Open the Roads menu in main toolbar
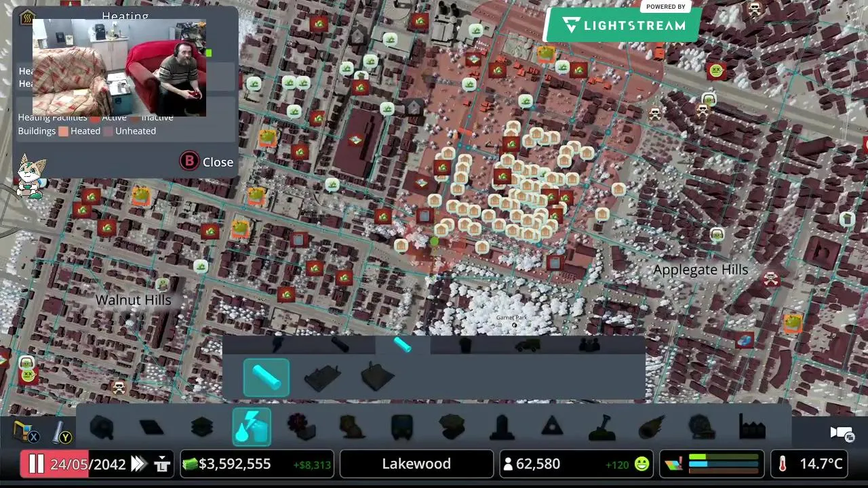The image size is (868, 488). [x=102, y=427]
